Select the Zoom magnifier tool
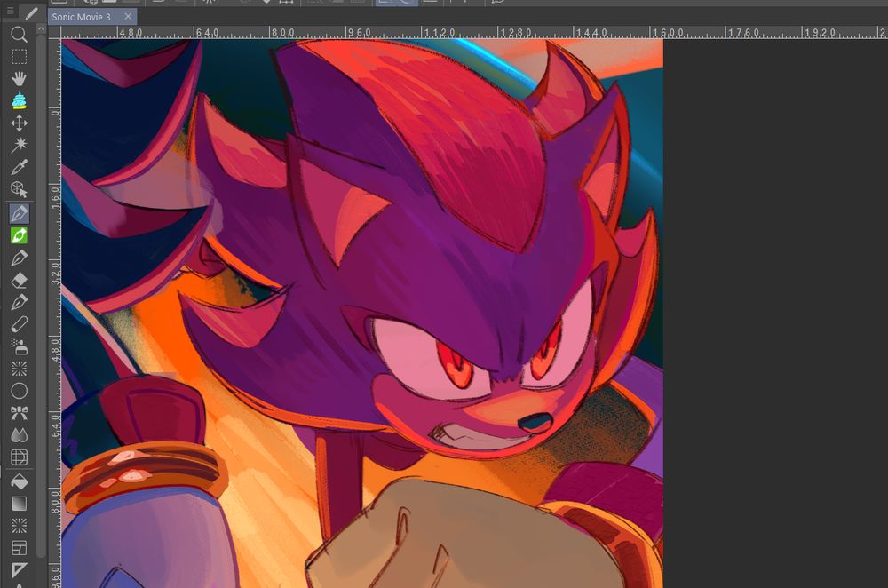 tap(19, 35)
